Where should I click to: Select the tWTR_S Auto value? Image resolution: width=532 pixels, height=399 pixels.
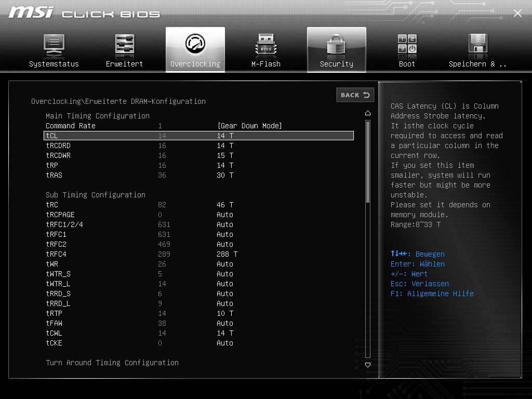[x=225, y=274]
